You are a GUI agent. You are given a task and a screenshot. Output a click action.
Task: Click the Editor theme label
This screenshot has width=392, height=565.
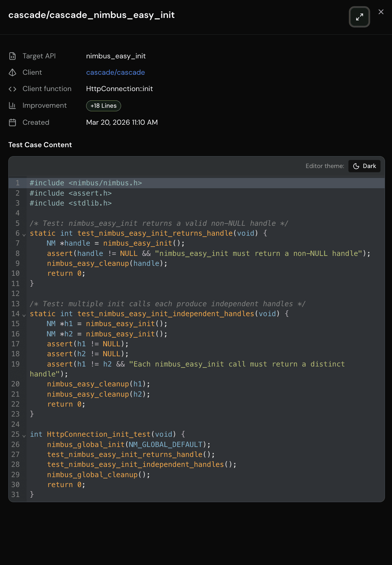coord(325,166)
